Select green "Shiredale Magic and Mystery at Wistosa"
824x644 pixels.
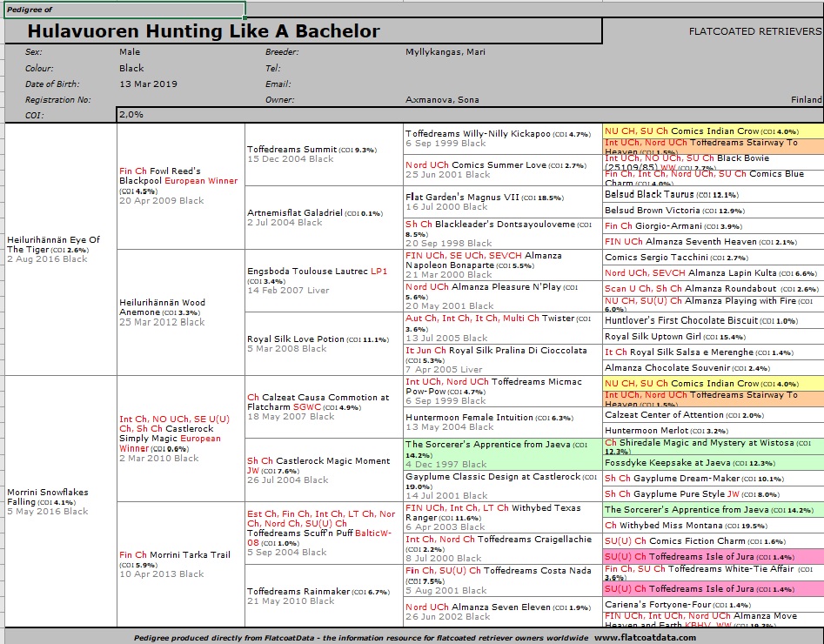[x=713, y=446]
